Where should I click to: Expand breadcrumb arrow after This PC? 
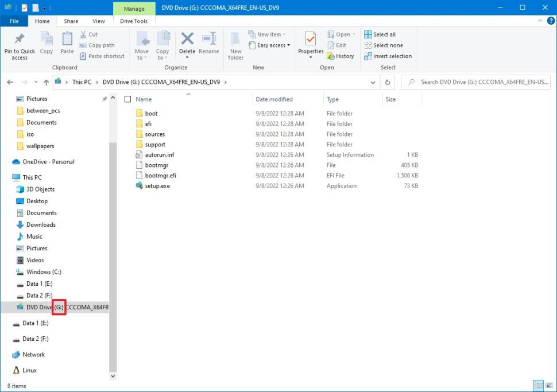tap(97, 83)
